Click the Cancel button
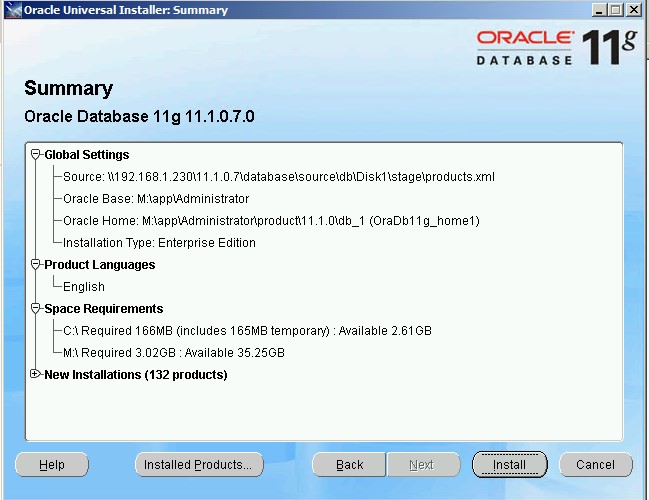Screen dimensions: 649x500 (x=595, y=464)
